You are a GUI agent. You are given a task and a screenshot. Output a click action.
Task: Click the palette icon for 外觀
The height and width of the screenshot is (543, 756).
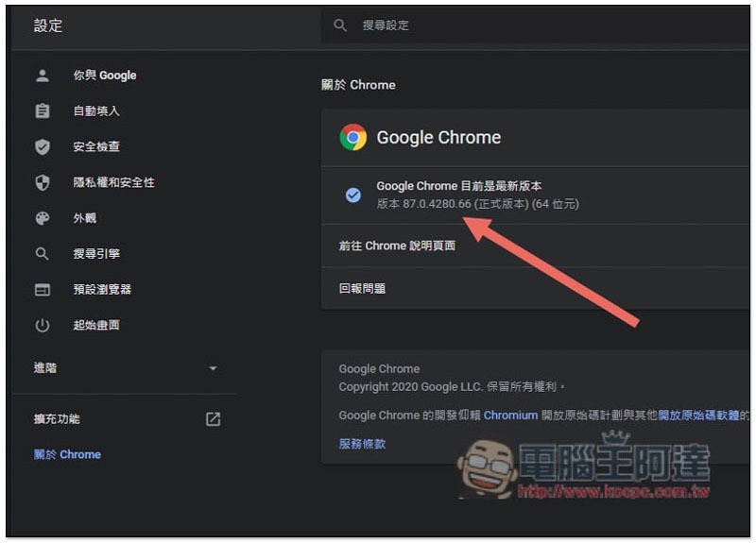tap(42, 218)
